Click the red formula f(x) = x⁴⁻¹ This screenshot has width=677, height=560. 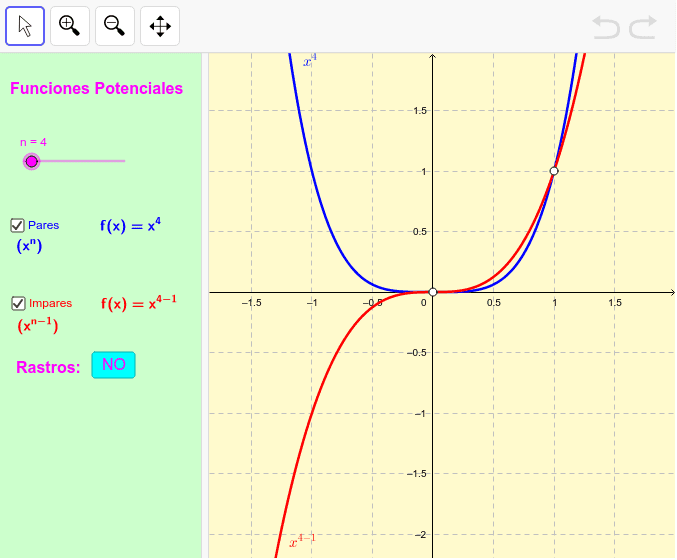click(x=139, y=303)
